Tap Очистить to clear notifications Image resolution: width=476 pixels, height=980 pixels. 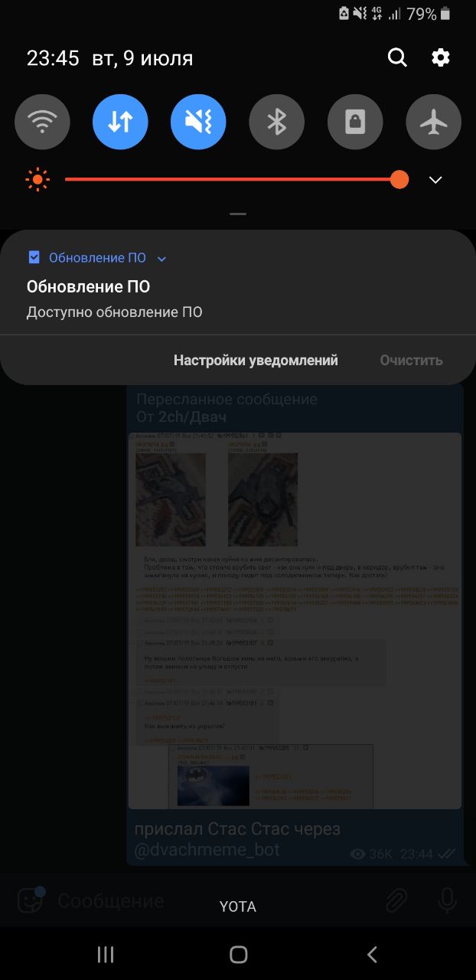click(411, 360)
